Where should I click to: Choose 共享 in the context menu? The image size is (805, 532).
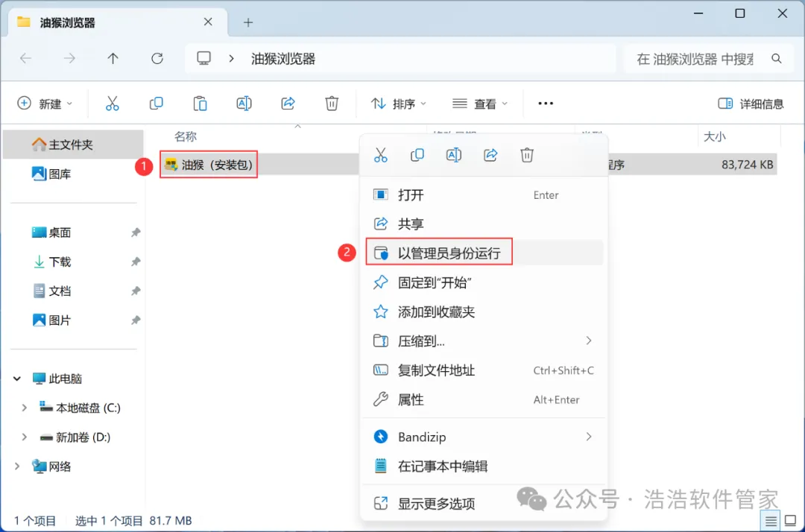coord(484,224)
